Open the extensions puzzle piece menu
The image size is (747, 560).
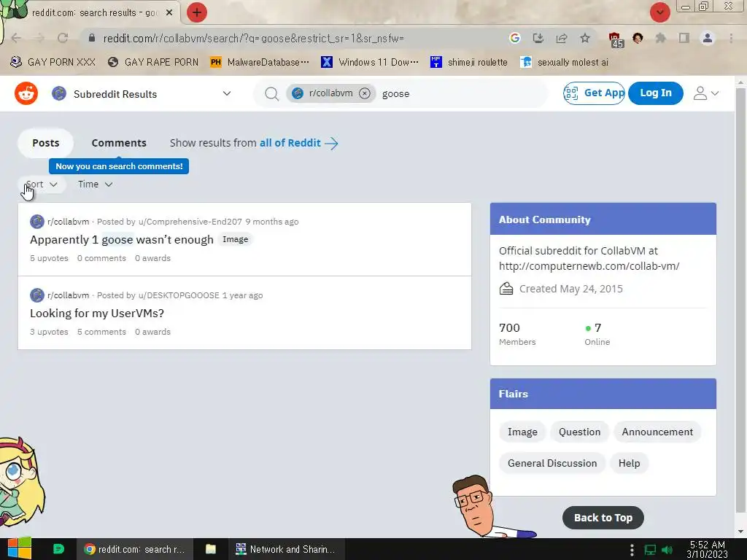tap(660, 38)
